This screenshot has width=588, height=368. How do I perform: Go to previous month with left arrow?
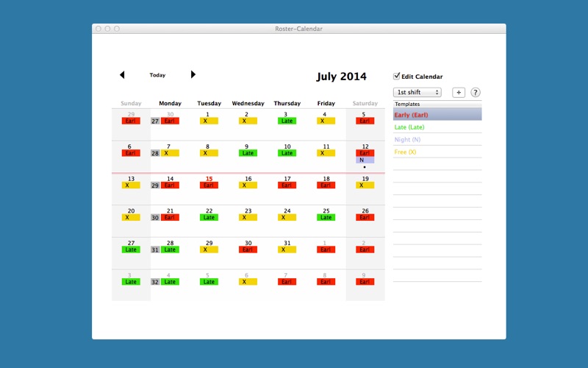point(122,75)
